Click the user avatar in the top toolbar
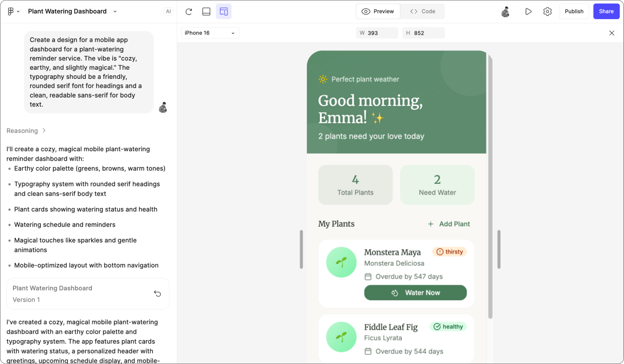624x364 pixels. [505, 11]
